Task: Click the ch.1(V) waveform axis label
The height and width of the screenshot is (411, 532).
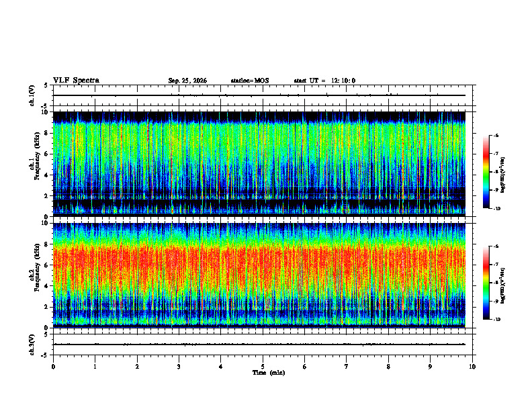Action: click(x=32, y=95)
